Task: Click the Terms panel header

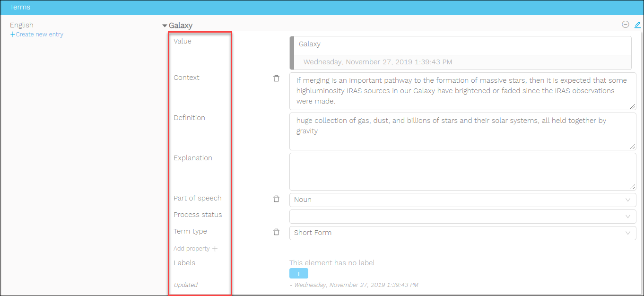Action: (322, 7)
